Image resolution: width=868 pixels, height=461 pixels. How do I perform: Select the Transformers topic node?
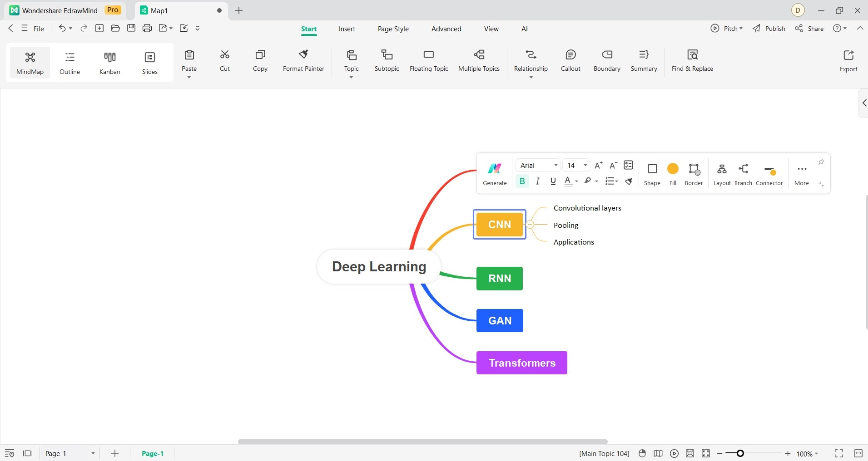522,363
